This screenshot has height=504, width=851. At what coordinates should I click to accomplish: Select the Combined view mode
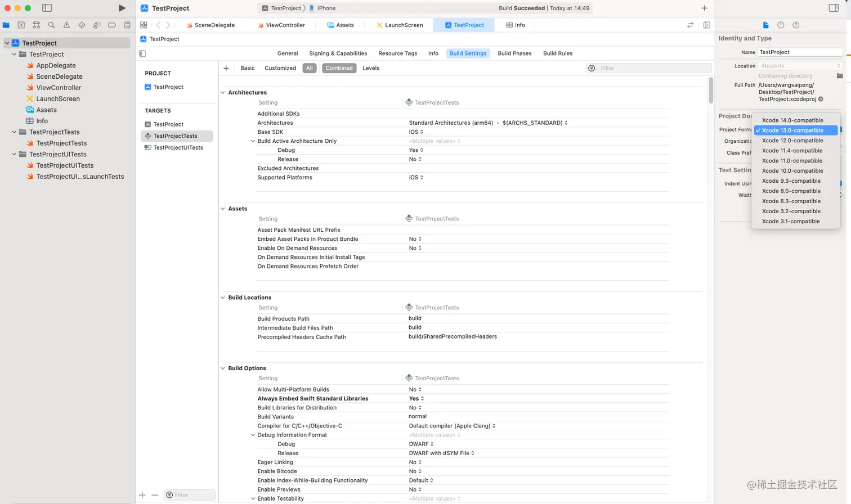click(x=339, y=68)
